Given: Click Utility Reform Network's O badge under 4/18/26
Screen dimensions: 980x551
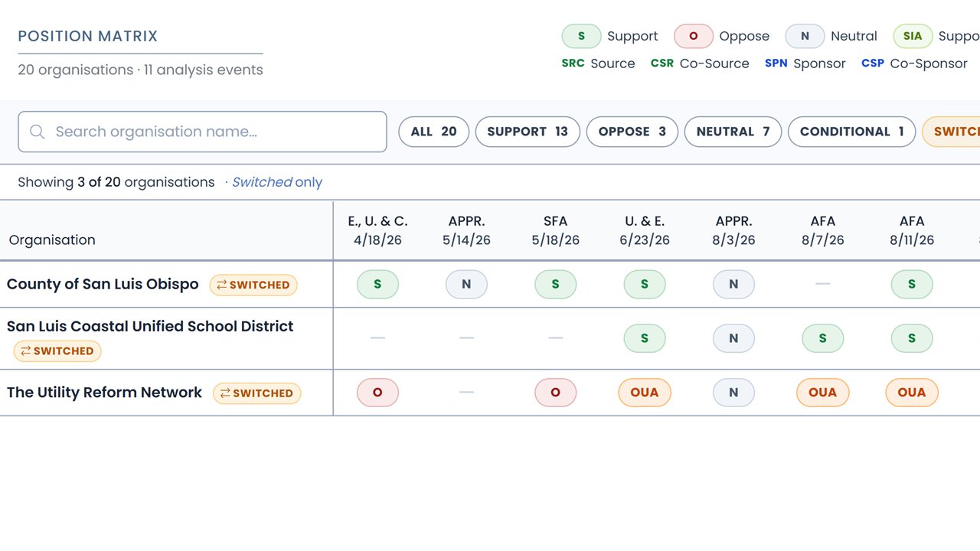Looking at the screenshot, I should (x=377, y=393).
